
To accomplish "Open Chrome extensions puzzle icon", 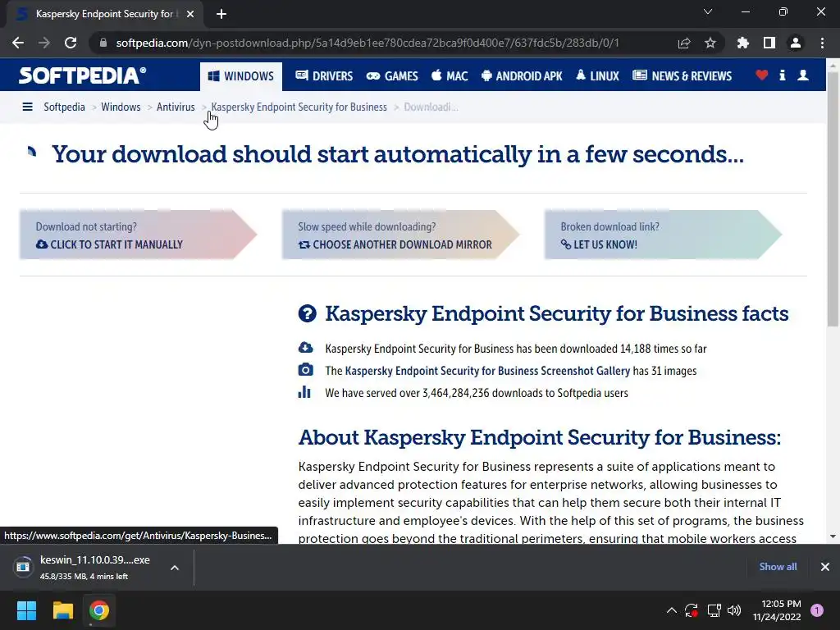I will point(743,43).
